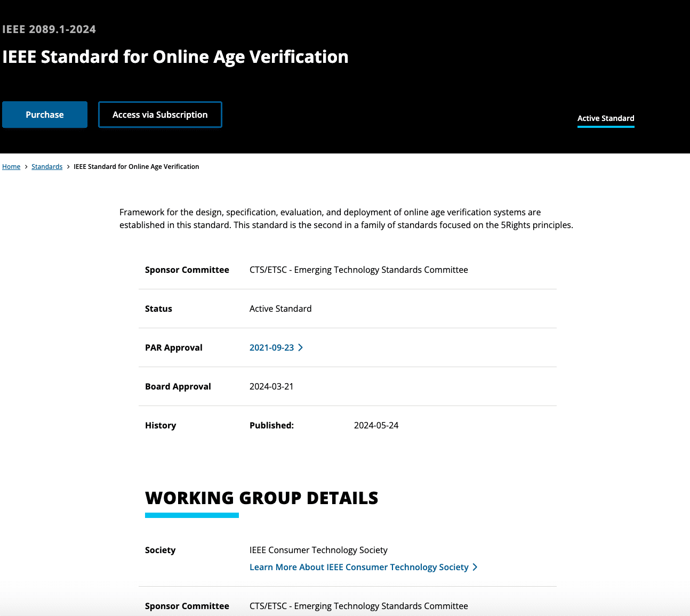This screenshot has height=616, width=690.
Task: Click Sponsor Committee label in top table
Action: point(187,270)
